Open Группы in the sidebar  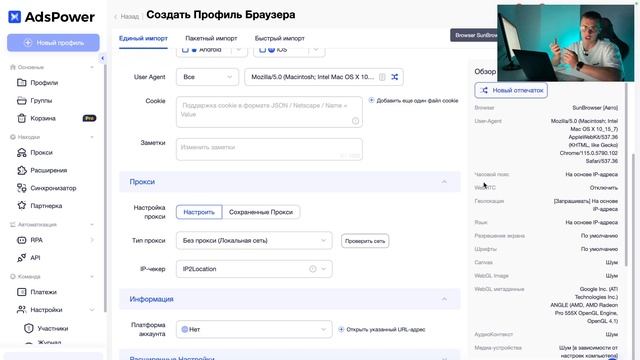(x=41, y=100)
